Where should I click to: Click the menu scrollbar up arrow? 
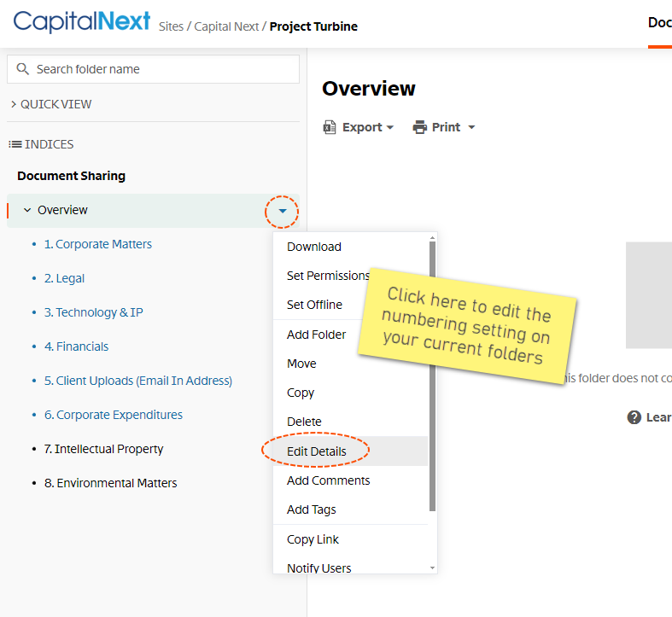tap(432, 237)
